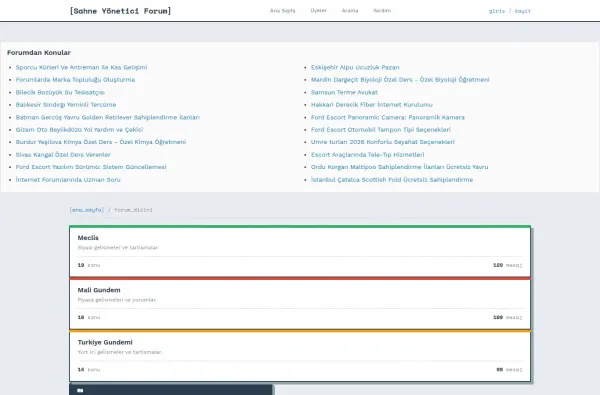Click the '14 konu' count in Turkiye Gundemi
The height and width of the screenshot is (395, 600).
pos(89,370)
